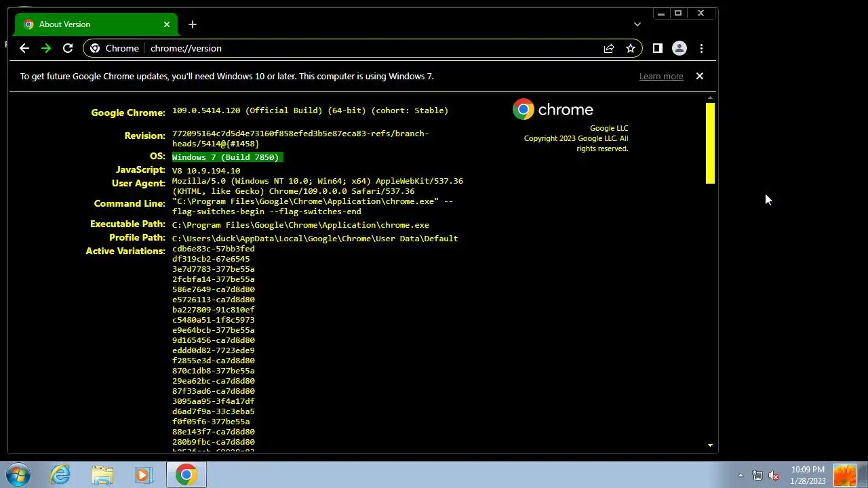
Task: Open Chrome's three-dot menu
Action: (701, 48)
